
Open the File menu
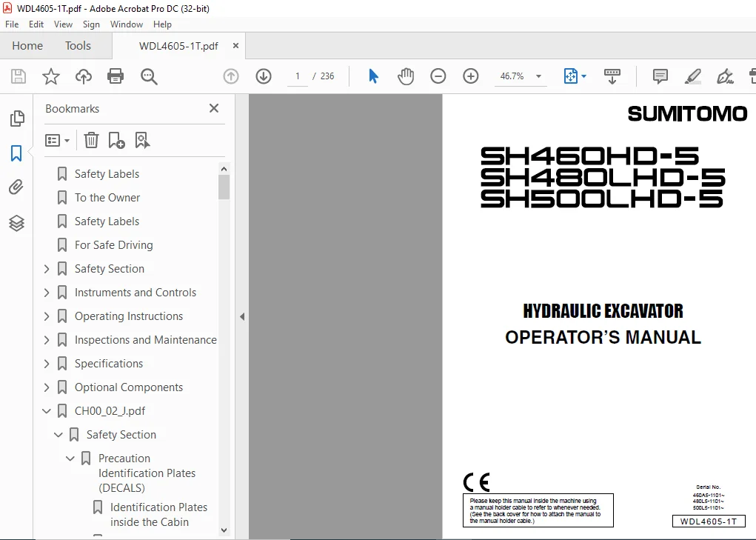[x=12, y=24]
